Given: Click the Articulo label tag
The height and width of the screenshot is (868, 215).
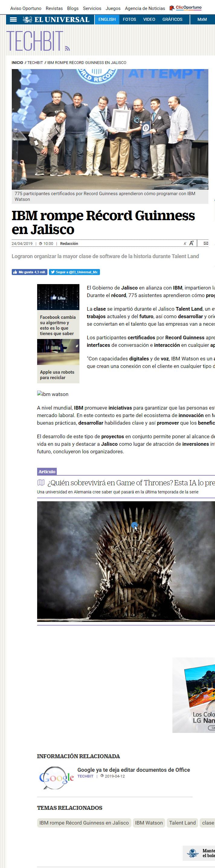Looking at the screenshot, I should 47,471.
